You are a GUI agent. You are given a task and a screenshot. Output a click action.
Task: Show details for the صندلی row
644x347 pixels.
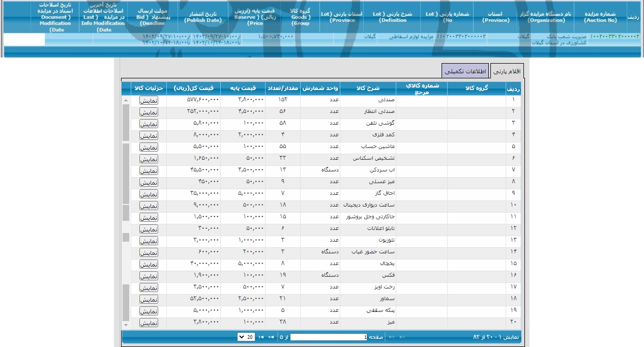(x=149, y=100)
